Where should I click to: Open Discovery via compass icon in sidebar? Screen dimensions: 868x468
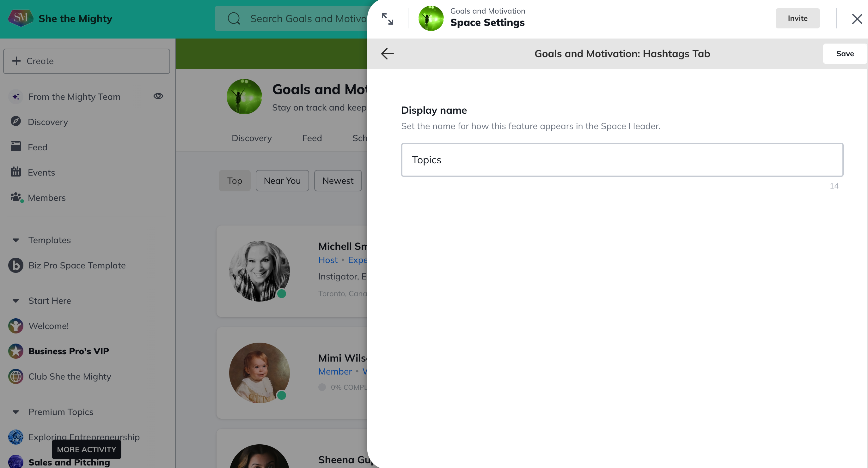point(15,121)
